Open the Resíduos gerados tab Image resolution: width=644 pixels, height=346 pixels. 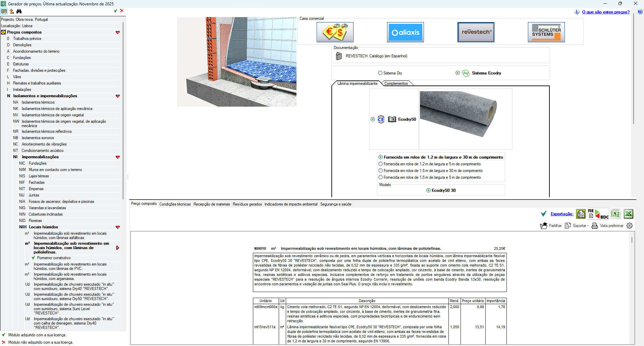(247, 204)
